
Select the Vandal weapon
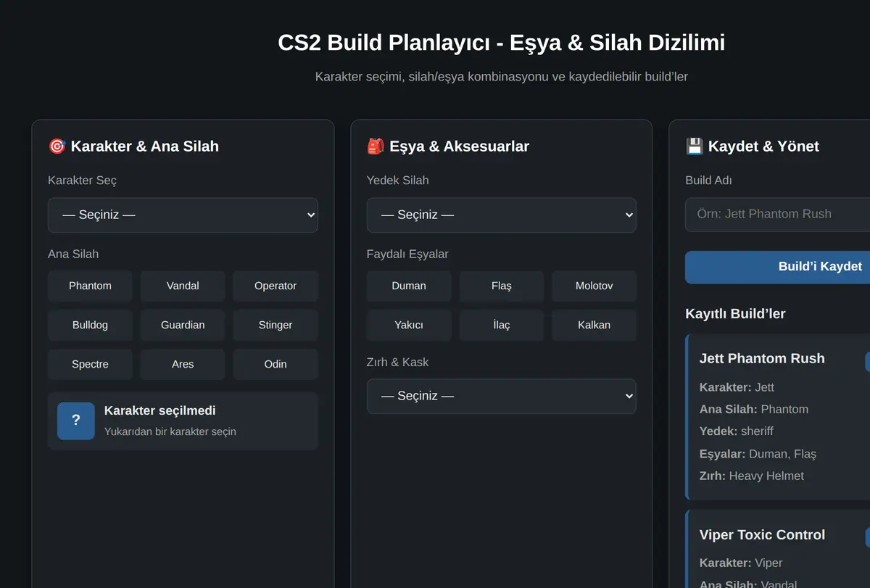click(183, 286)
